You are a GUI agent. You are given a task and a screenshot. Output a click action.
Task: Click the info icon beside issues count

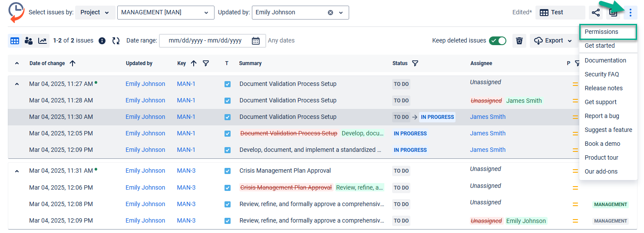pos(102,41)
